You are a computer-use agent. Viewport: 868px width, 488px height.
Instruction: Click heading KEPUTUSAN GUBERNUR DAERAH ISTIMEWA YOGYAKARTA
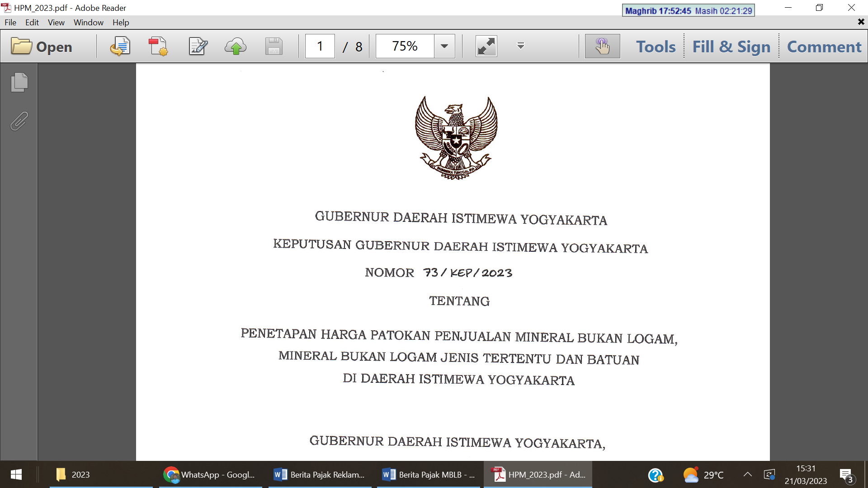pyautogui.click(x=460, y=246)
